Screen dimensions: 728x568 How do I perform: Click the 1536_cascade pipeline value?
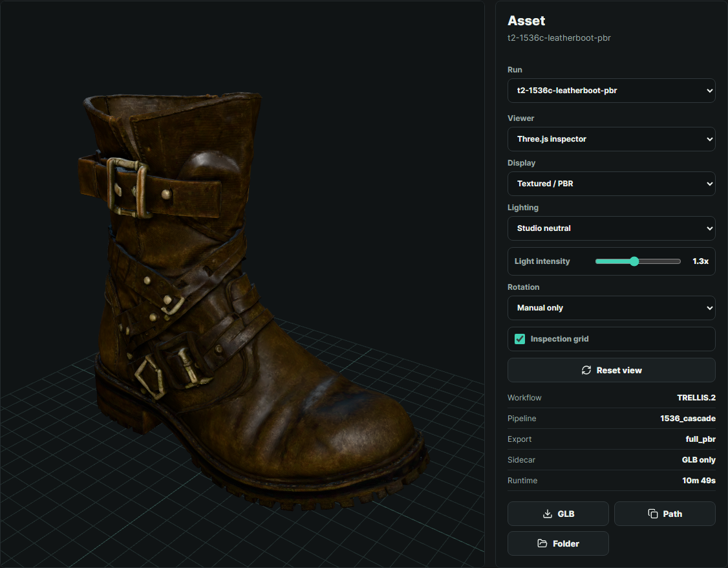[x=688, y=419]
